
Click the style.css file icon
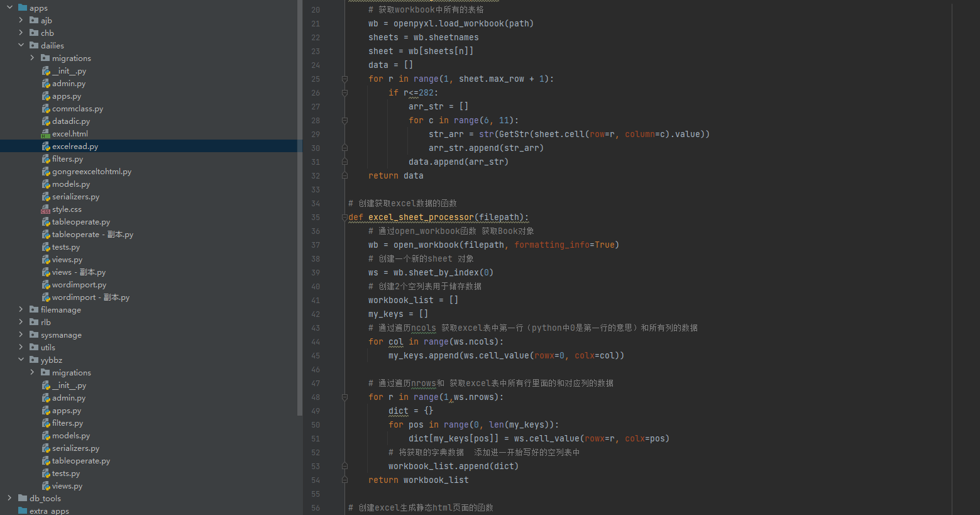point(45,209)
